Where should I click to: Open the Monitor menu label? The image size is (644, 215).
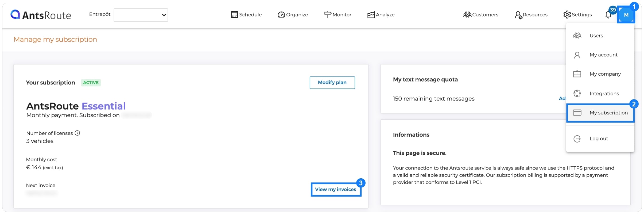click(x=342, y=15)
